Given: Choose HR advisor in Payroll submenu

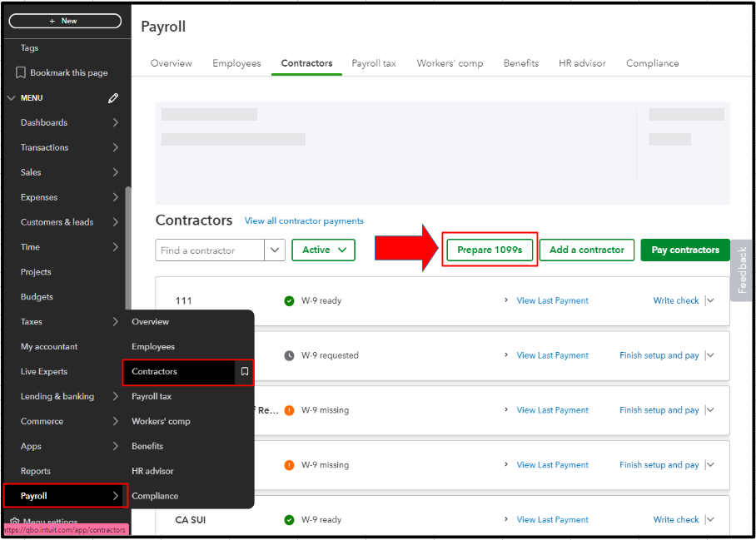Looking at the screenshot, I should point(152,471).
